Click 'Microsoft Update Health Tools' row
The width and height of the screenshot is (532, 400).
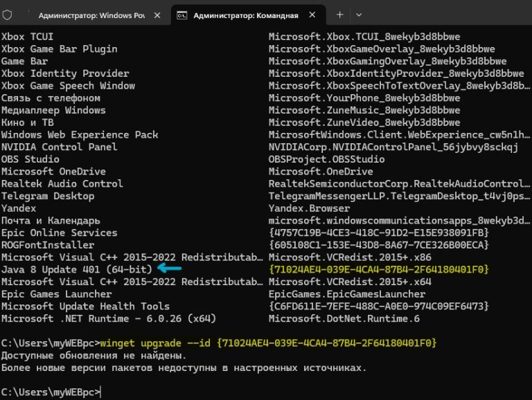click(85, 307)
